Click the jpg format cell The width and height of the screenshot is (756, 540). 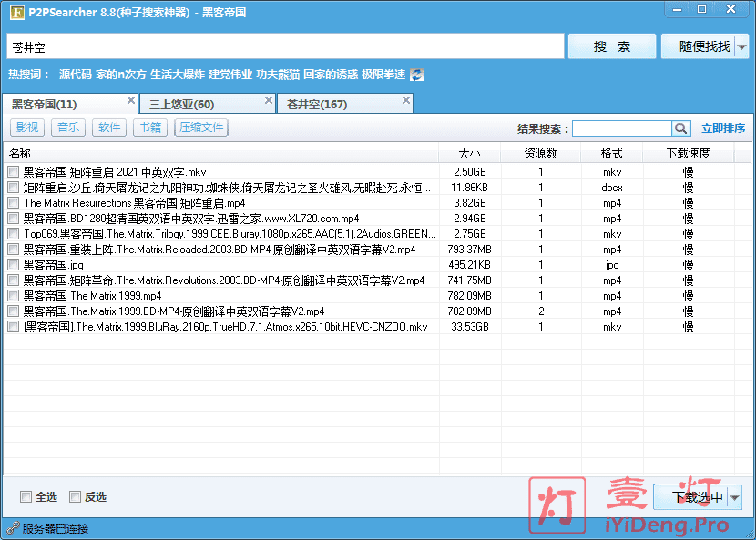[x=612, y=265]
